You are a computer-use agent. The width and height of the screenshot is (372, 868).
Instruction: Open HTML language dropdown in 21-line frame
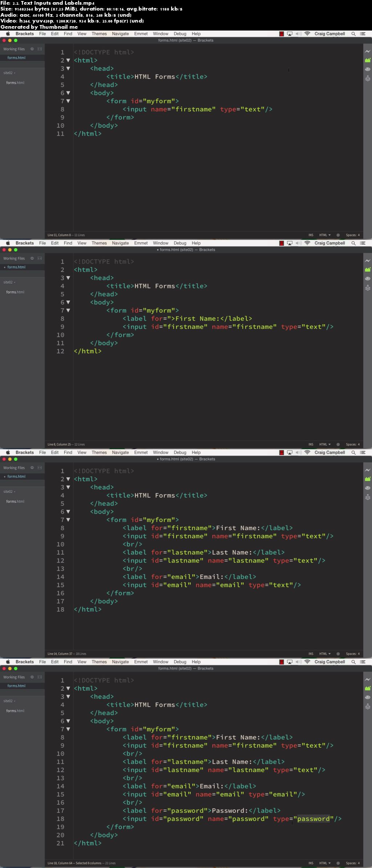point(325,863)
